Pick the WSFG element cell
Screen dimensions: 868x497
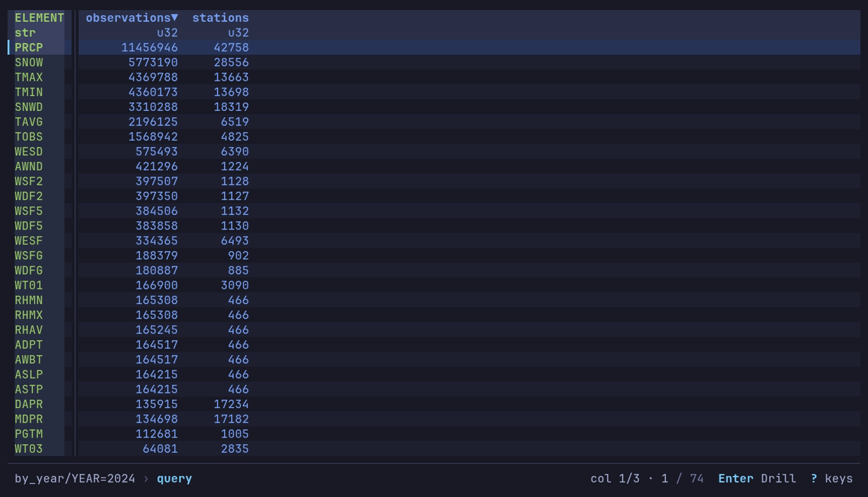point(29,255)
